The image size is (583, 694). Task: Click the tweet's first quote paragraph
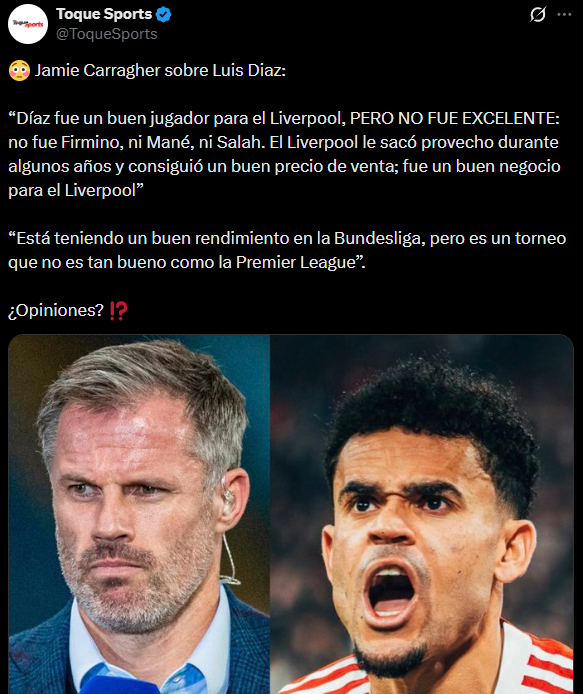[x=284, y=154]
